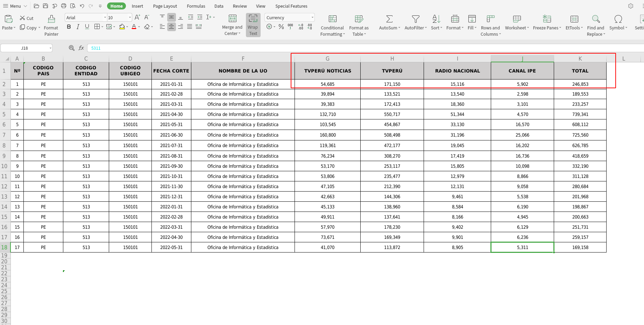Toggle Italic formatting
The width and height of the screenshot is (644, 325).
point(78,27)
